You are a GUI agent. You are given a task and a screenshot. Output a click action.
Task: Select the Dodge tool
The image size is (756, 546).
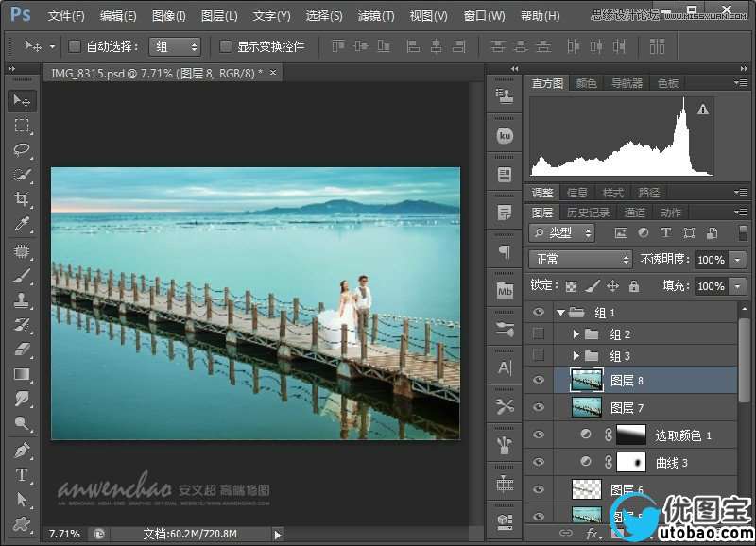(22, 423)
